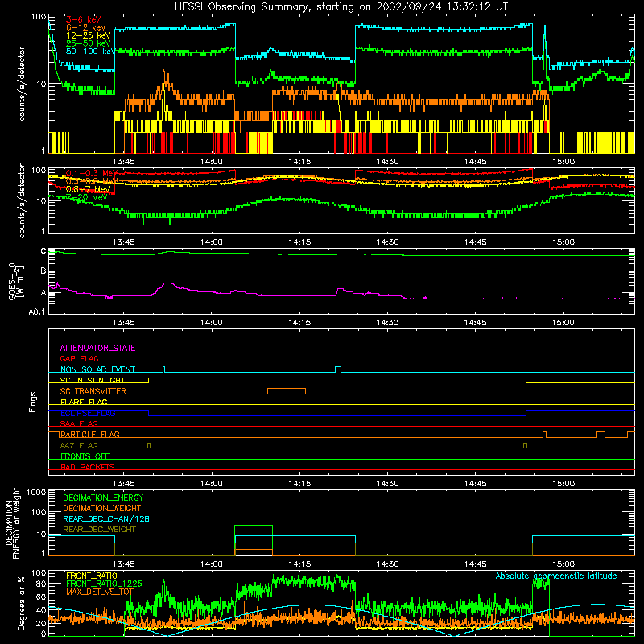The image size is (644, 644).
Task: Select the ATTENUATOR_STATE flag label
Action: coord(97,349)
